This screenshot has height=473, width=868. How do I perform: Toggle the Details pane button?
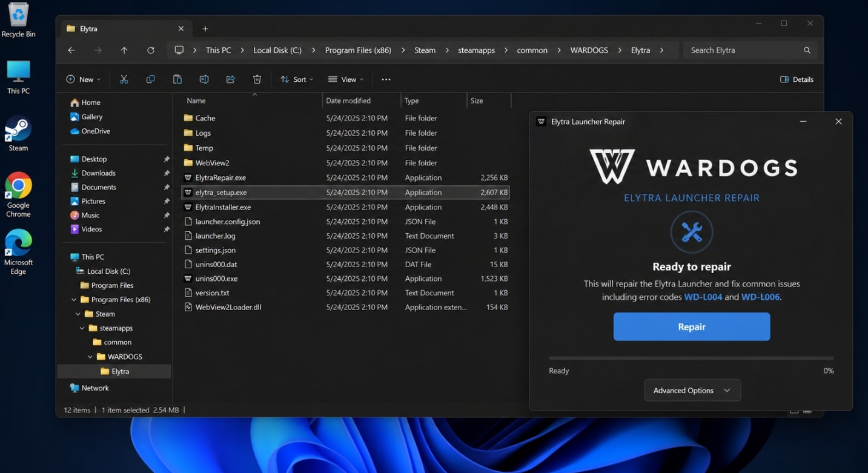pyautogui.click(x=797, y=79)
